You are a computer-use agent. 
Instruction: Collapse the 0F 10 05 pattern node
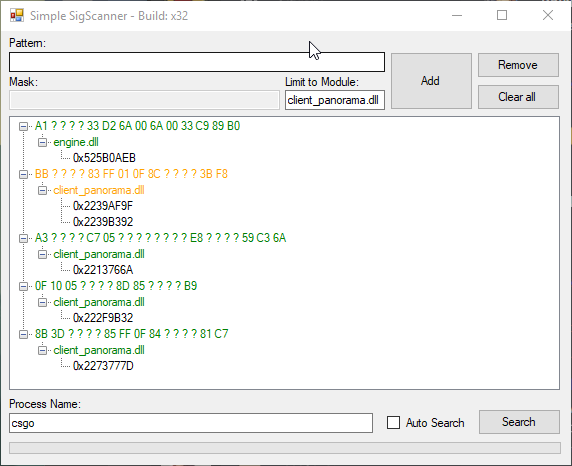click(23, 286)
